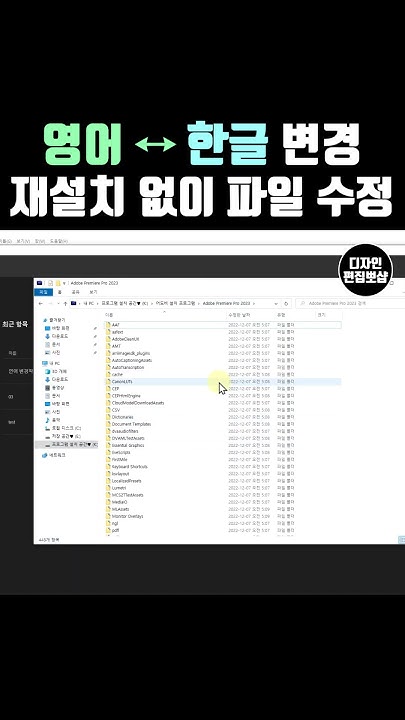Image resolution: width=405 pixels, height=720 pixels.
Task: Click the forward arrow in Explorer
Action: click(51, 304)
